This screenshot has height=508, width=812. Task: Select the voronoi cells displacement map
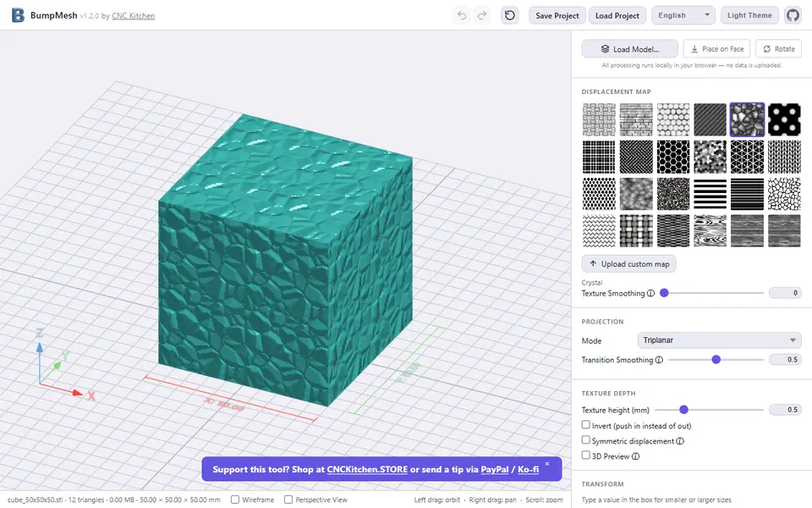click(785, 194)
